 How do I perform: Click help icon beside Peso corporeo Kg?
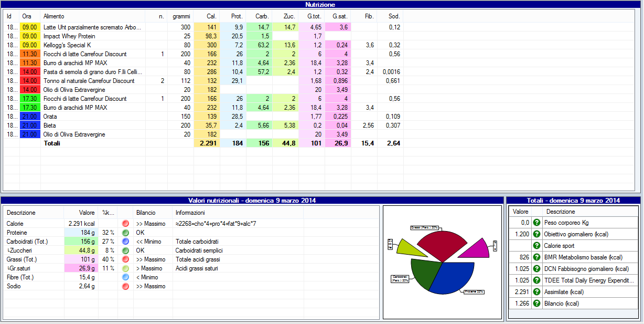coord(536,223)
